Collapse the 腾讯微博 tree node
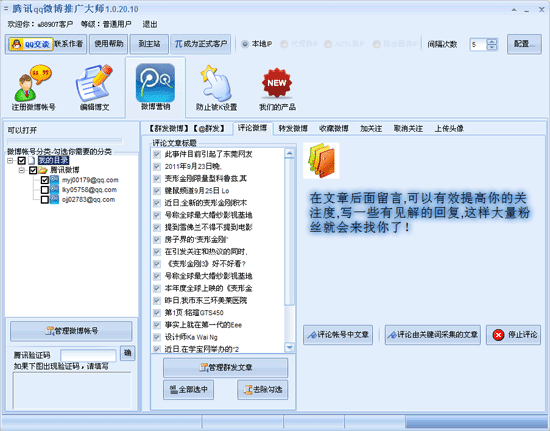Viewport: 550px width, 431px height. (x=22, y=170)
